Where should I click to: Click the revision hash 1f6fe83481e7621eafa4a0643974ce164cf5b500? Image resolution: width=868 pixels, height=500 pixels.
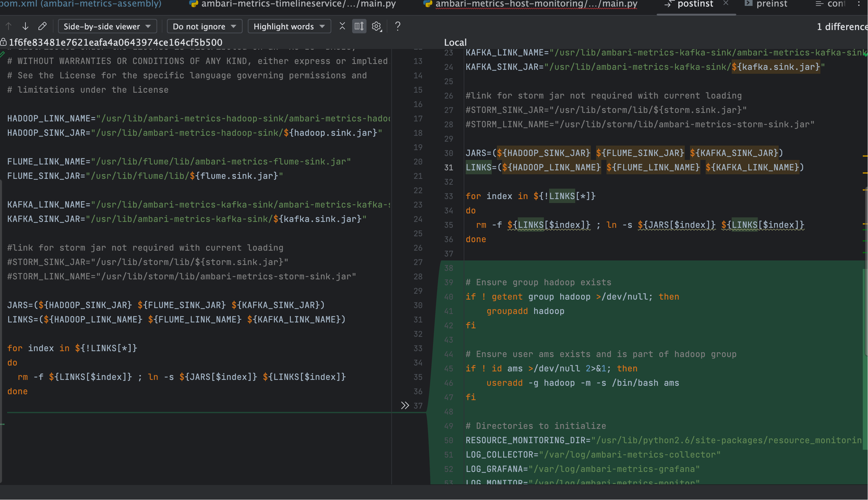coord(116,42)
